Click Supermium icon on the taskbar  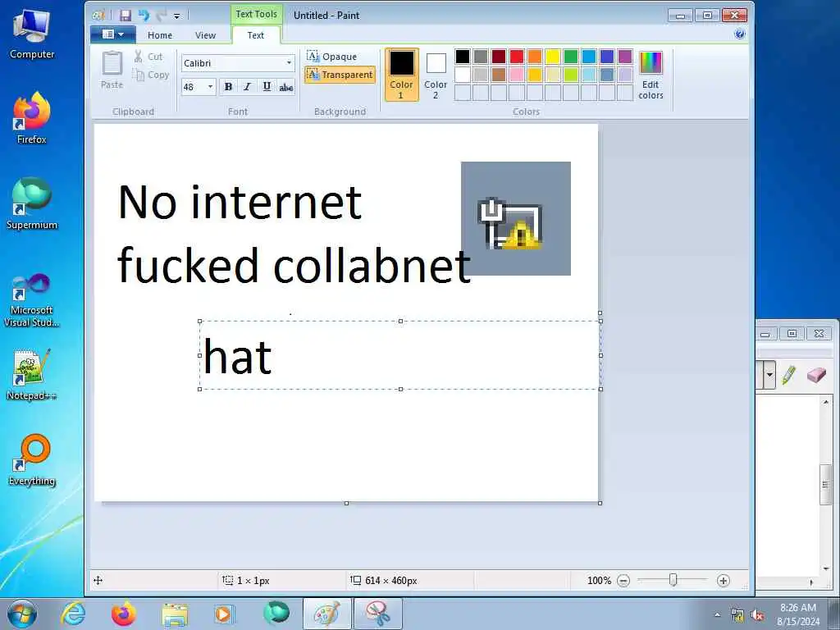pos(276,614)
